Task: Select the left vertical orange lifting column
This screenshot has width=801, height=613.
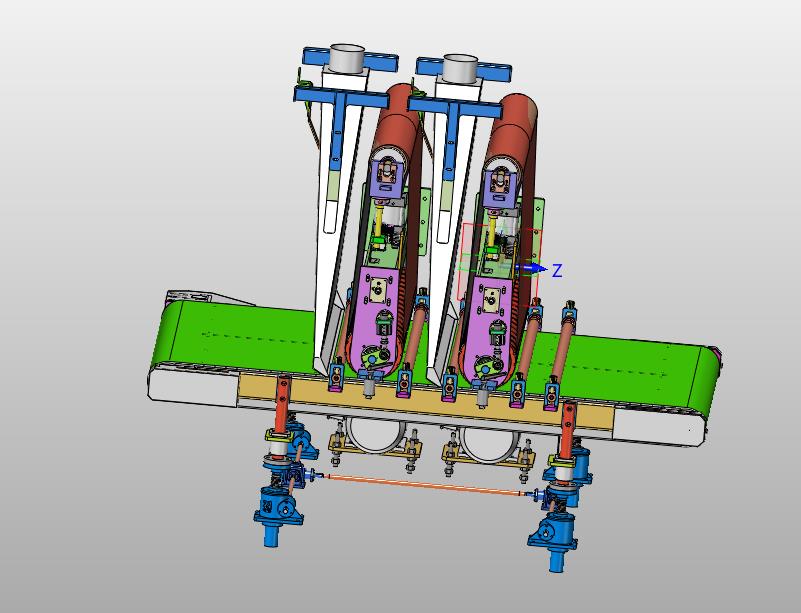Action: pos(281,404)
